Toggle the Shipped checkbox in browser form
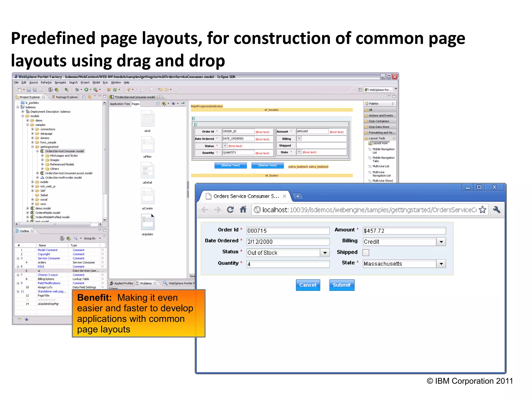This screenshot has width=532, height=399. [366, 252]
